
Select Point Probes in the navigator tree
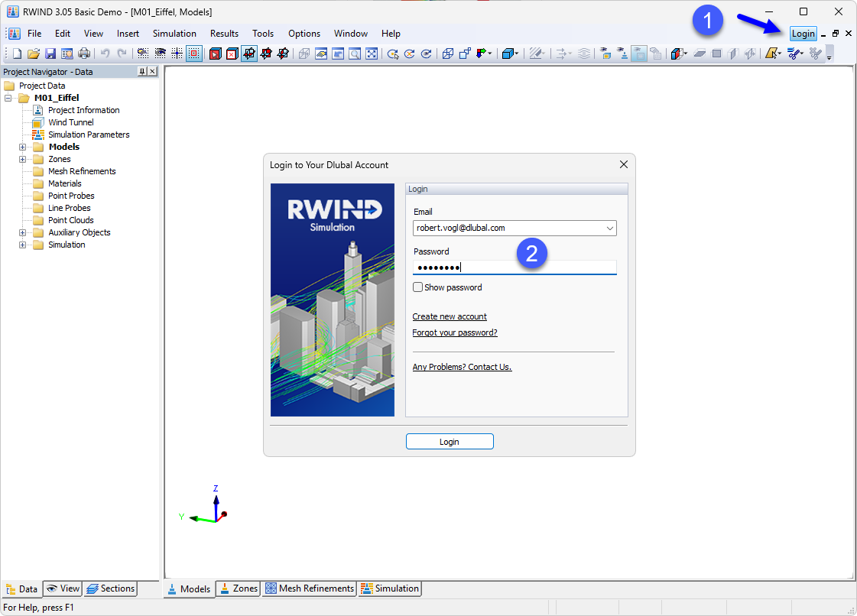click(71, 196)
